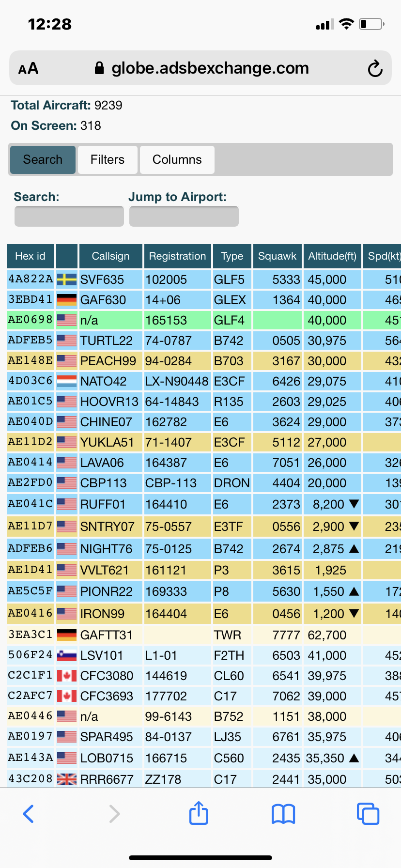401x868 pixels.
Task: Sort table by the flag column header
Action: tap(67, 256)
